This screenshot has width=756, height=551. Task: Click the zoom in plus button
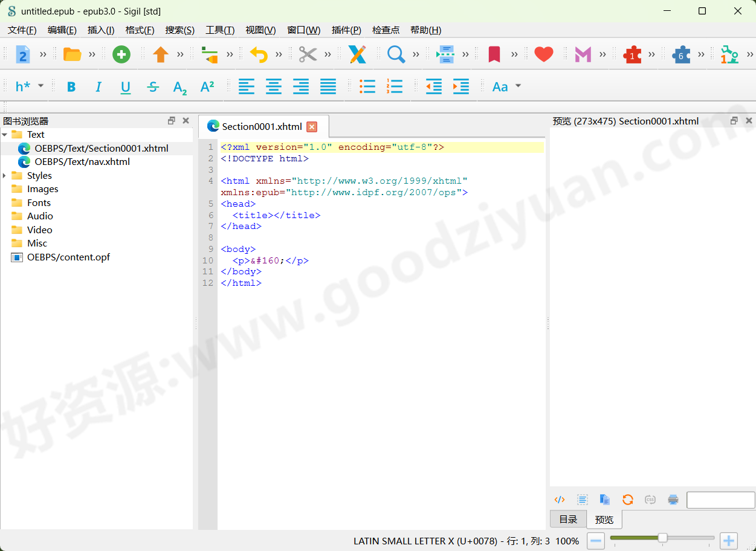pyautogui.click(x=729, y=541)
